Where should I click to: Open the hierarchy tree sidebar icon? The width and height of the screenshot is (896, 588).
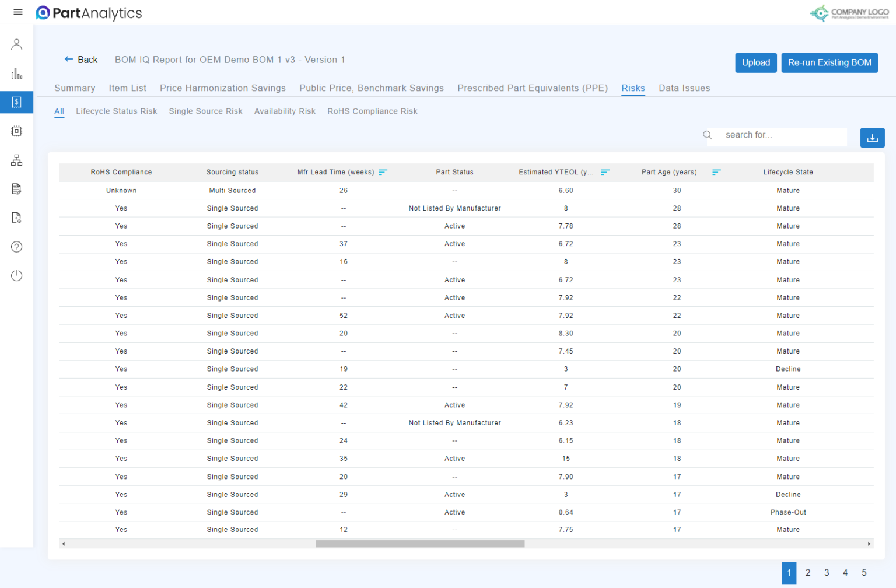[x=17, y=160]
